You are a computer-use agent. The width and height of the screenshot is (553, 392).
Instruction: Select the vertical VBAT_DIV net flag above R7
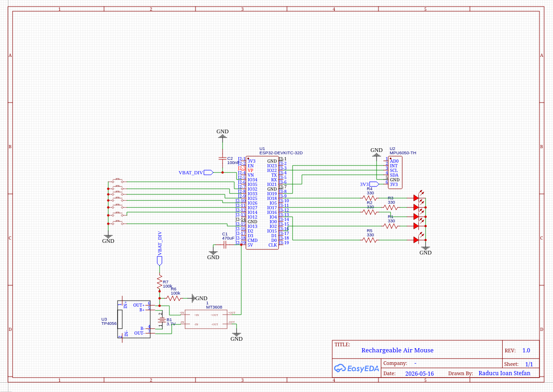click(x=160, y=248)
